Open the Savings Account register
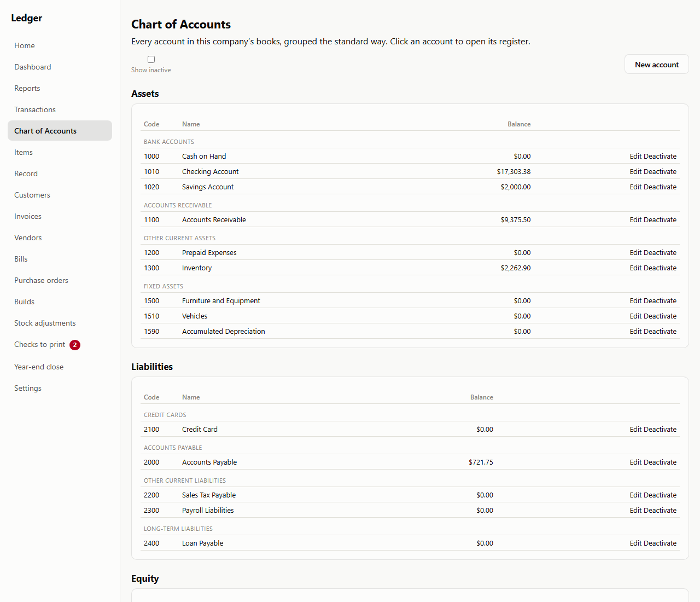 pos(208,187)
